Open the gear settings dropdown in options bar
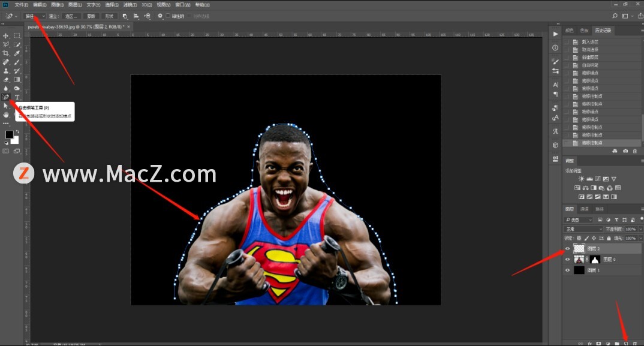Screen dimensions: 644x346 click(x=160, y=16)
